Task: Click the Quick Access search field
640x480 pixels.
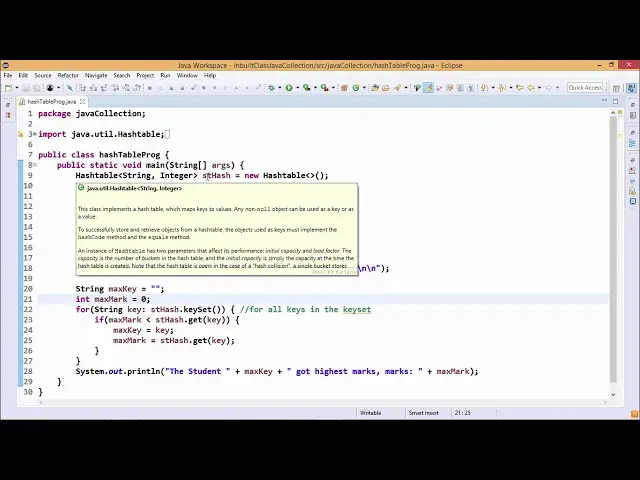Action: 585,88
